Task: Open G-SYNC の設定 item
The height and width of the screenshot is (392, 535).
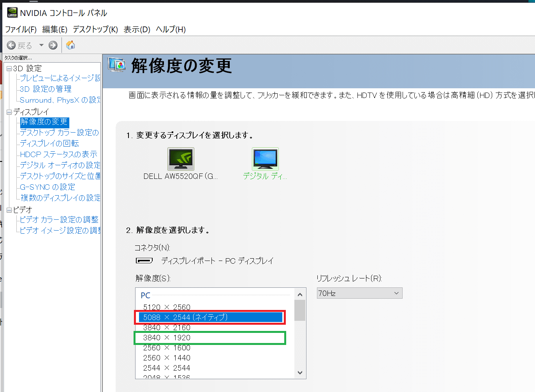Action: [48, 187]
